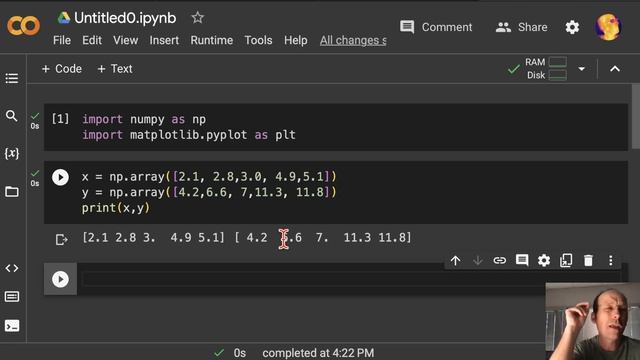Open the Tools menu
This screenshot has width=640, height=360.
point(258,40)
